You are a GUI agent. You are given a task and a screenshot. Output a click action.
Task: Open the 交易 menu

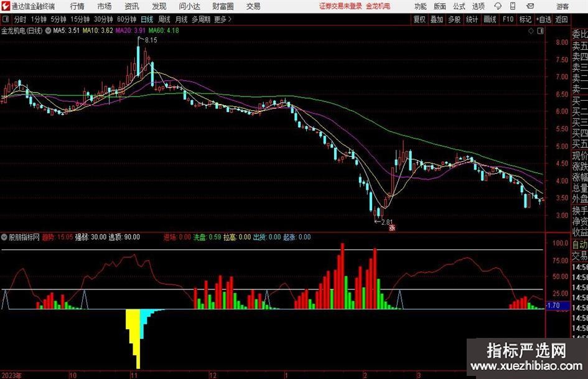click(x=253, y=6)
